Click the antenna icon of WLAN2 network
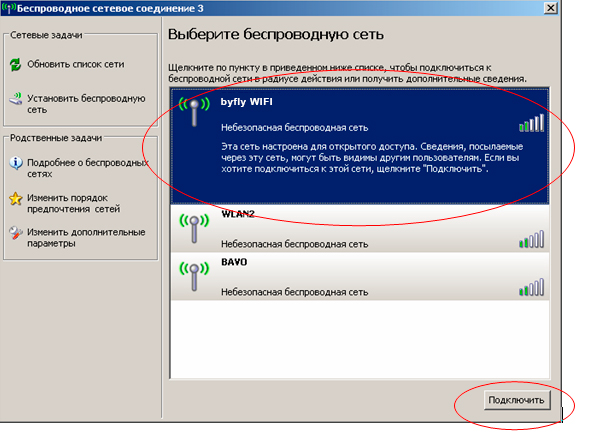Screen dimensions: 592x440 [194, 228]
